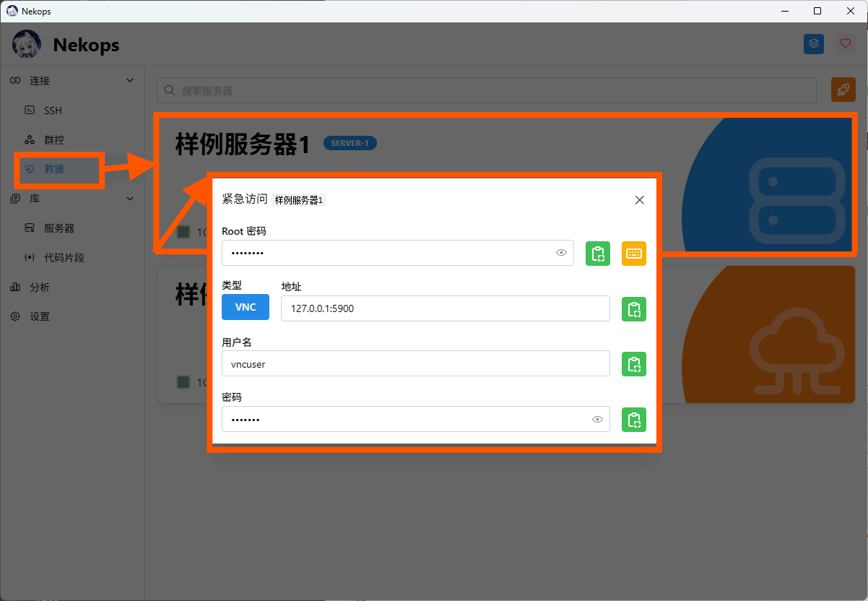Click the yellow keyboard auto-type button
The image size is (868, 601).
point(633,254)
